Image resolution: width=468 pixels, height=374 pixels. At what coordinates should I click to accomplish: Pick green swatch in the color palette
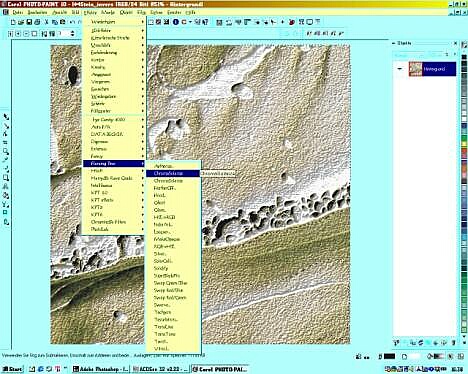[x=464, y=137]
